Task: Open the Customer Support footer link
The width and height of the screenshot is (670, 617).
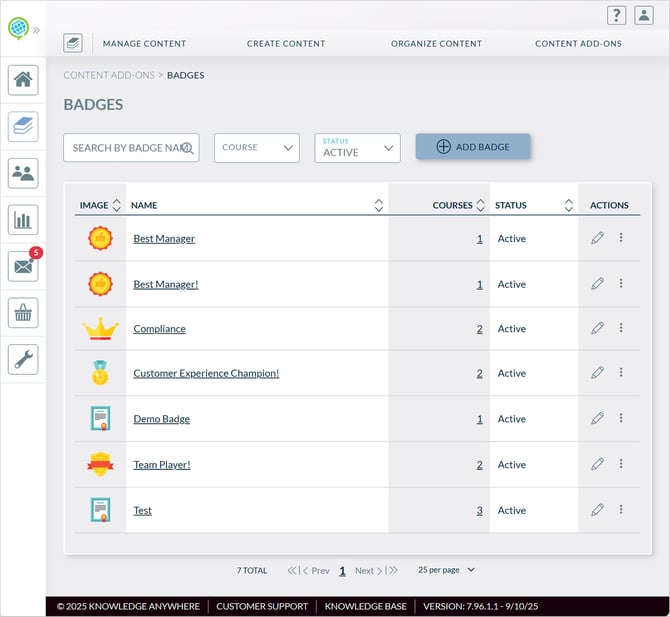Action: (x=262, y=606)
